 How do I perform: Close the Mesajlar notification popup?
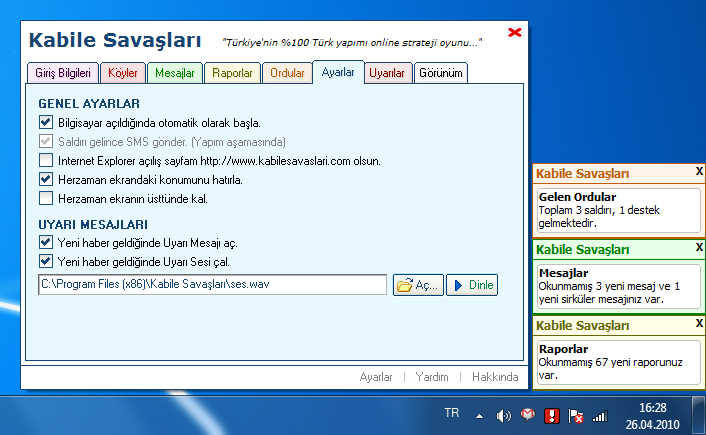[698, 248]
